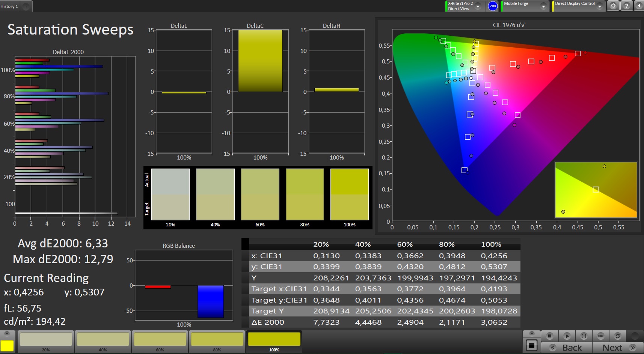The image size is (644, 354).
Task: Click the large square pattern window button
Action: pyautogui.click(x=531, y=345)
